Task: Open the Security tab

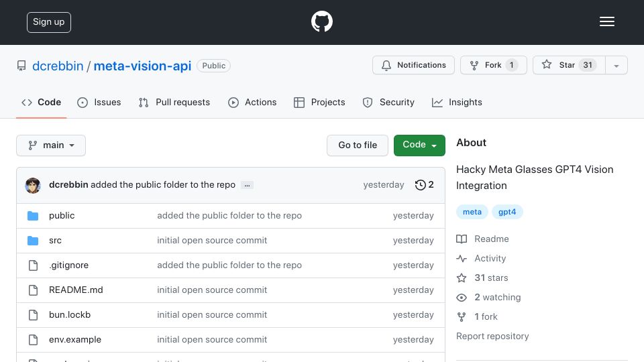Action: pos(388,102)
